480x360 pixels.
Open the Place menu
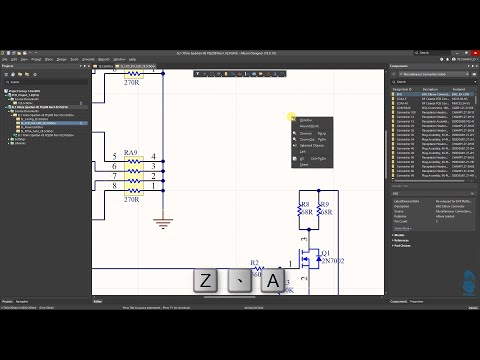49,59
